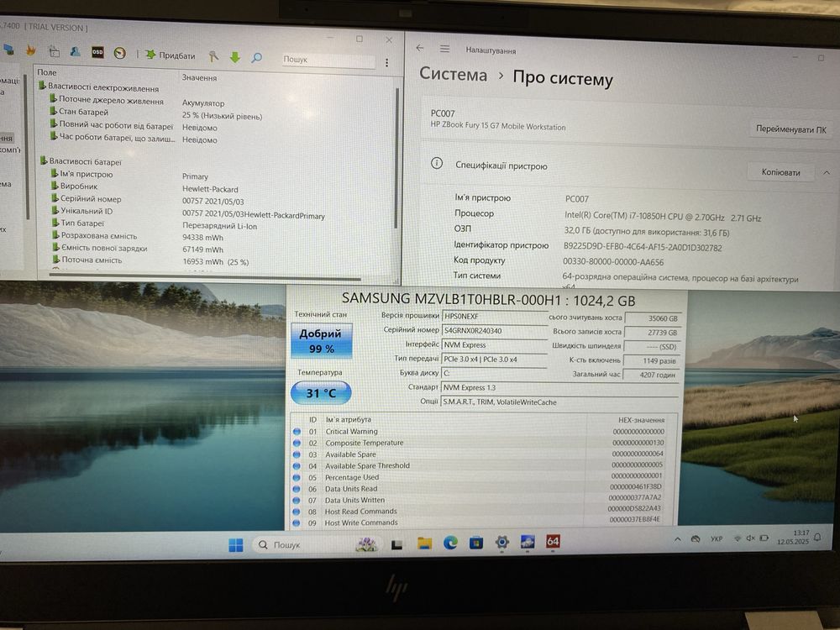Click the Придбати purchase button
840x630 pixels.
(x=171, y=55)
